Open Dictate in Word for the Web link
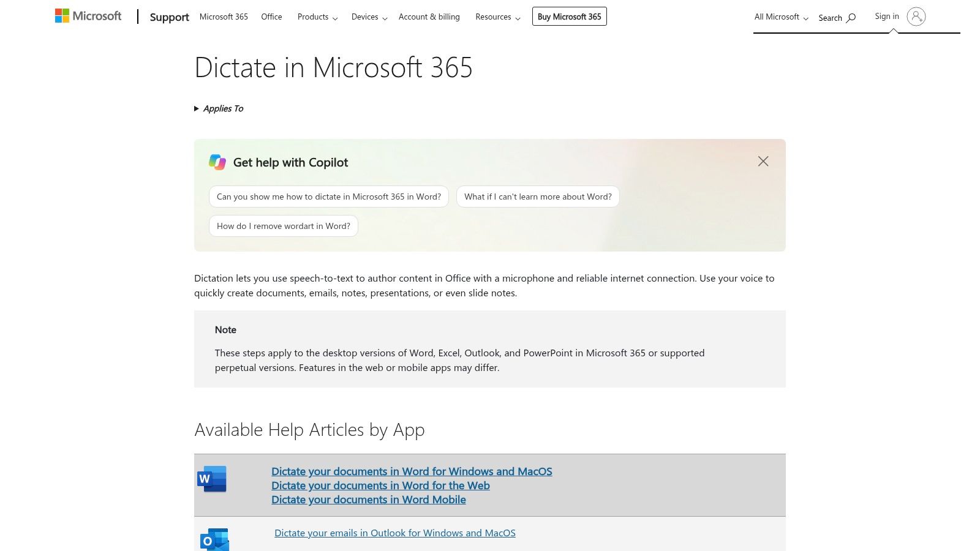This screenshot has height=551, width=980. (380, 485)
